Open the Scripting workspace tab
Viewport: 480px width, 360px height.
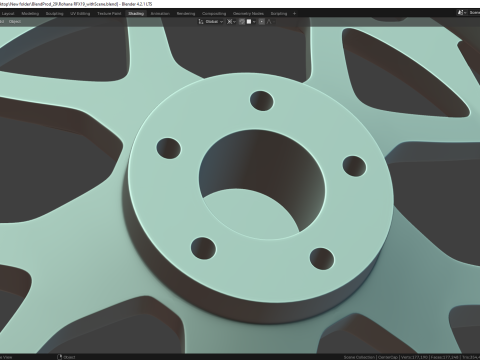[x=279, y=14]
